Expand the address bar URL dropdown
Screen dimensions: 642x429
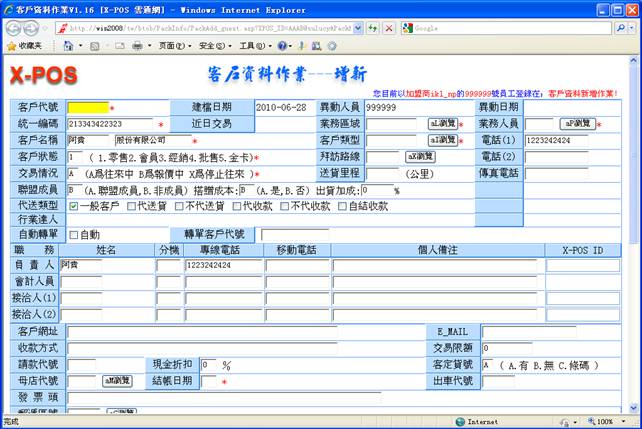click(358, 29)
